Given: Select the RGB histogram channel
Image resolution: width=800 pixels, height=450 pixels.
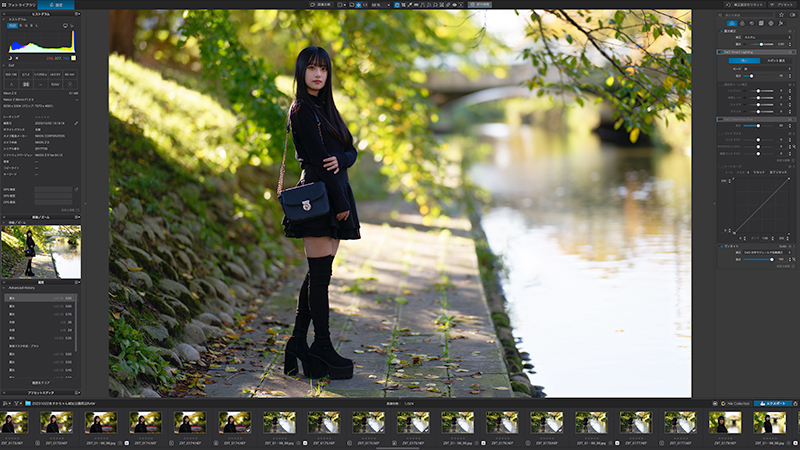Looking at the screenshot, I should pyautogui.click(x=12, y=26).
